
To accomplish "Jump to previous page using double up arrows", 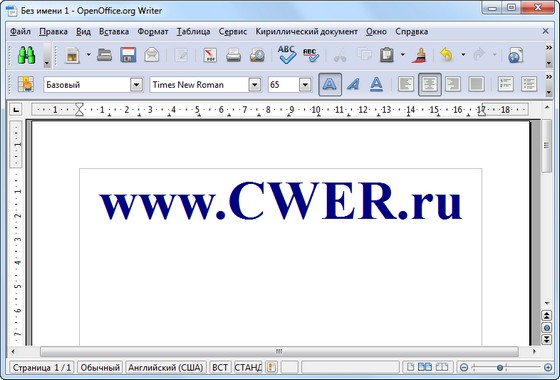I will pos(547,316).
